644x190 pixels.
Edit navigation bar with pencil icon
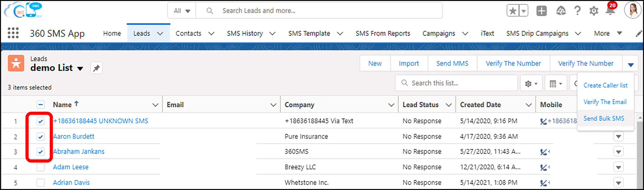(638, 33)
